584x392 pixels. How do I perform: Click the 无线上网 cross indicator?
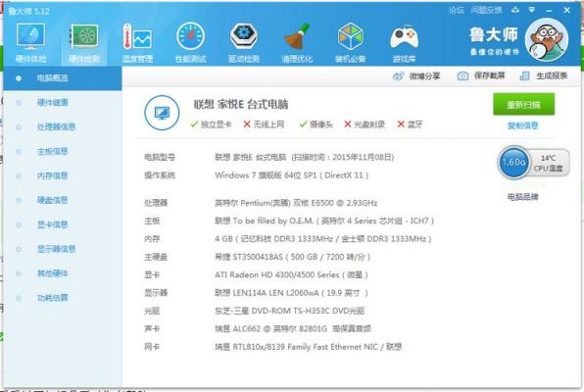click(264, 124)
